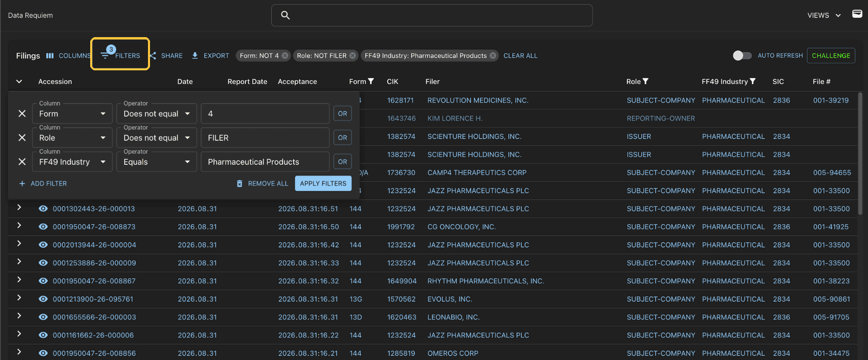
Task: Click the main search input field
Action: pos(432,15)
